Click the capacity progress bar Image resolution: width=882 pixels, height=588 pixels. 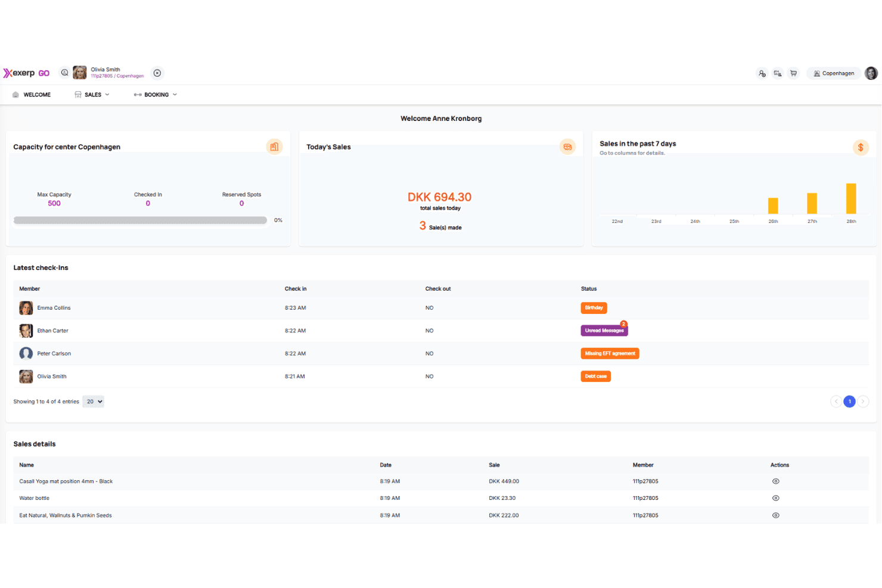tap(140, 220)
